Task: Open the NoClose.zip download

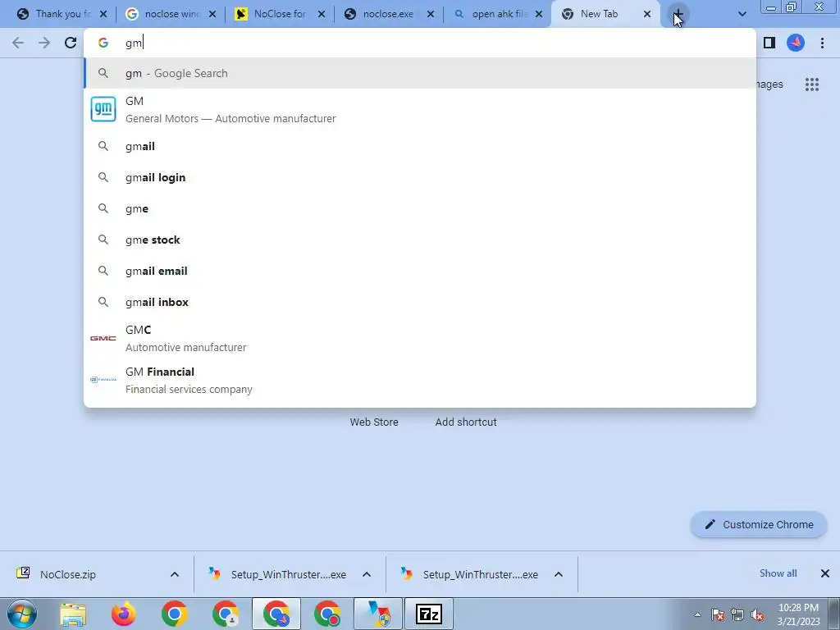Action: (68, 574)
